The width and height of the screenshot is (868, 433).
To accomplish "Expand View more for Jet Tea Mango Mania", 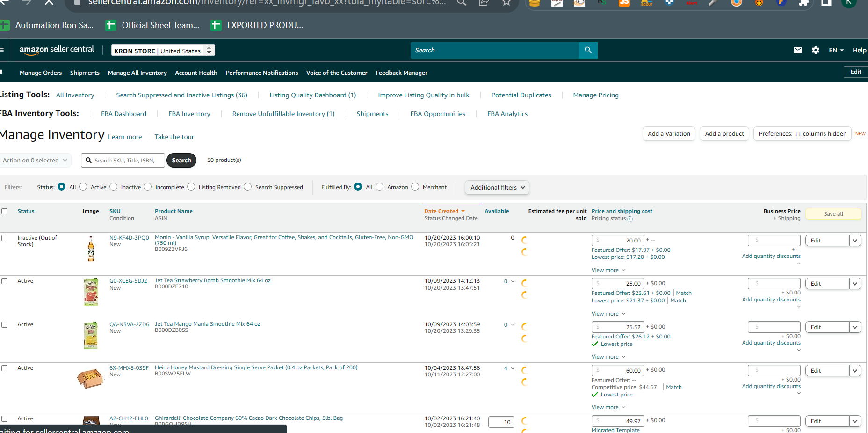I will point(608,357).
